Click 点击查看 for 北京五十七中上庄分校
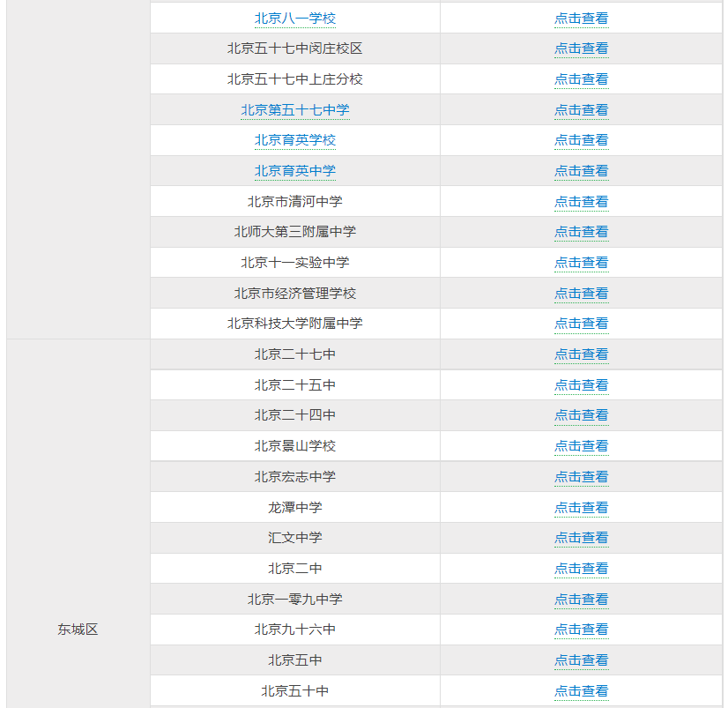Screen dimensions: 728x708 coord(582,79)
